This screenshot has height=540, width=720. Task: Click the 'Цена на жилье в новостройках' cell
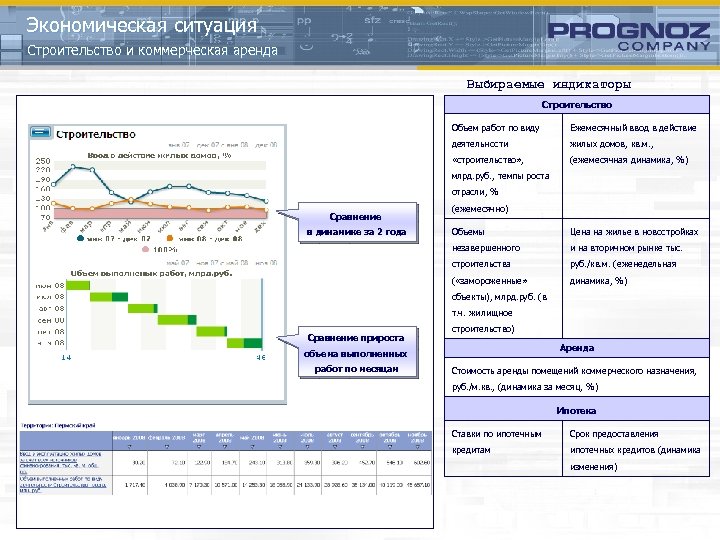click(636, 278)
